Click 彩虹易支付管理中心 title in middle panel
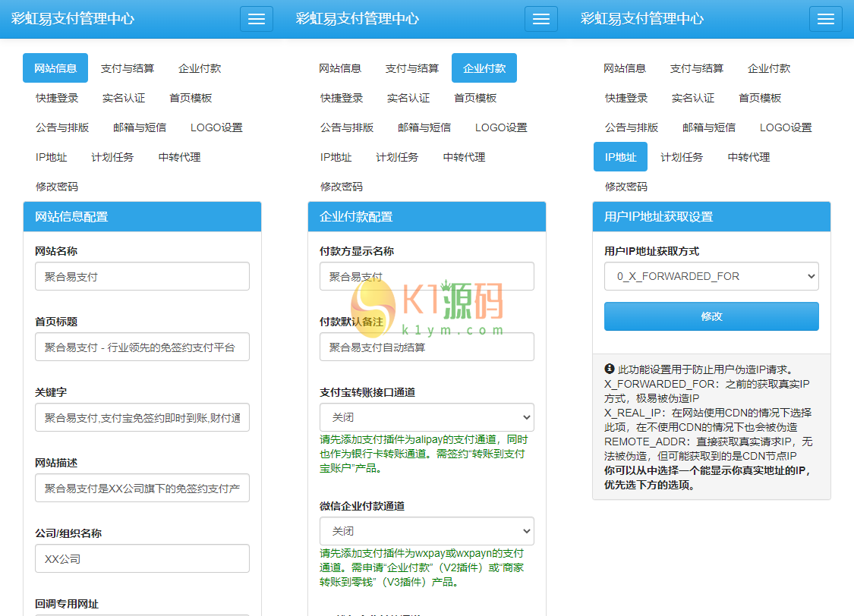Image resolution: width=854 pixels, height=616 pixels. [x=358, y=19]
